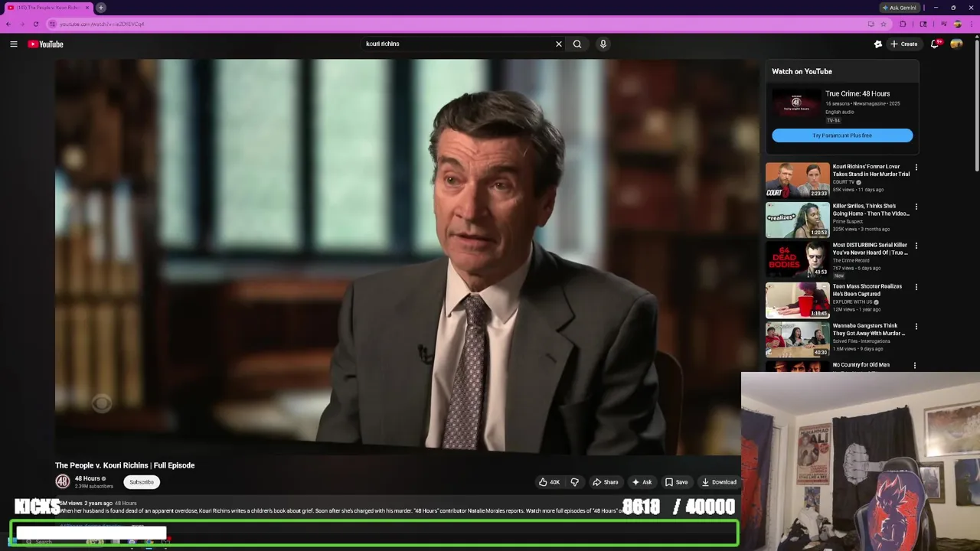This screenshot has height=551, width=980.
Task: Like the video with thumbs up
Action: [549, 482]
